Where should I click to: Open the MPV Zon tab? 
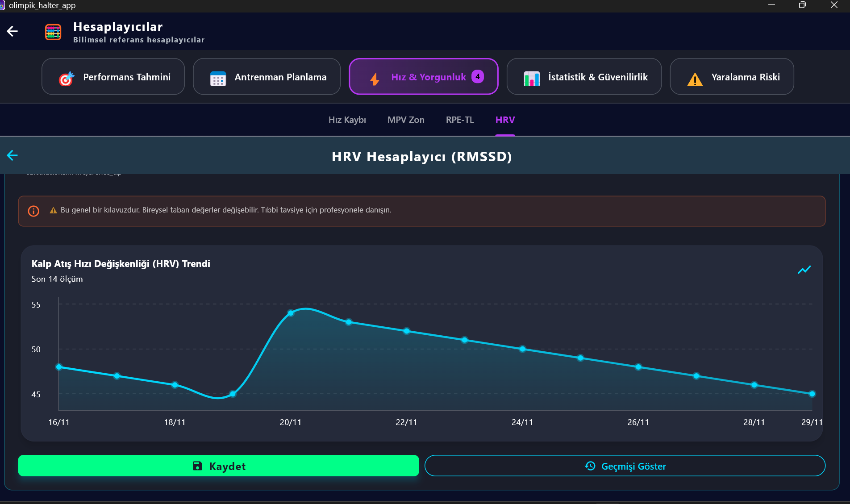point(405,120)
